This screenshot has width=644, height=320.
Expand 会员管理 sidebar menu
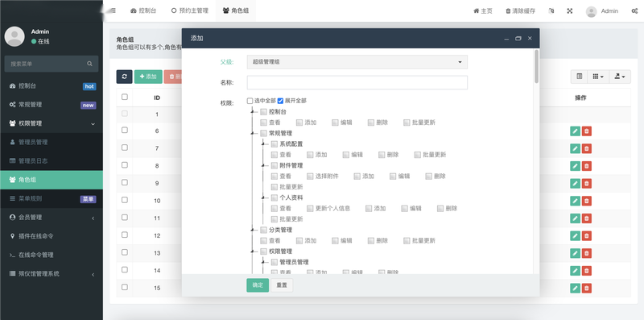(x=52, y=217)
